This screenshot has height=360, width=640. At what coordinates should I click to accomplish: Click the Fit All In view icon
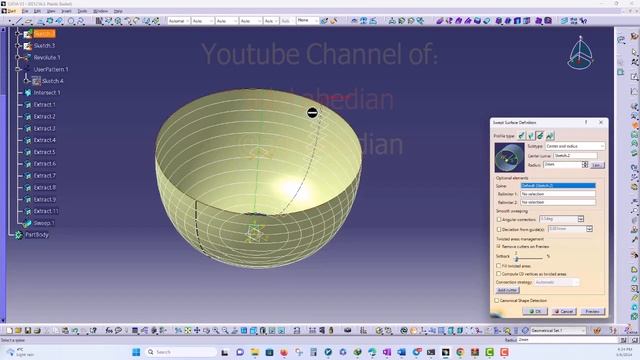(x=188, y=331)
